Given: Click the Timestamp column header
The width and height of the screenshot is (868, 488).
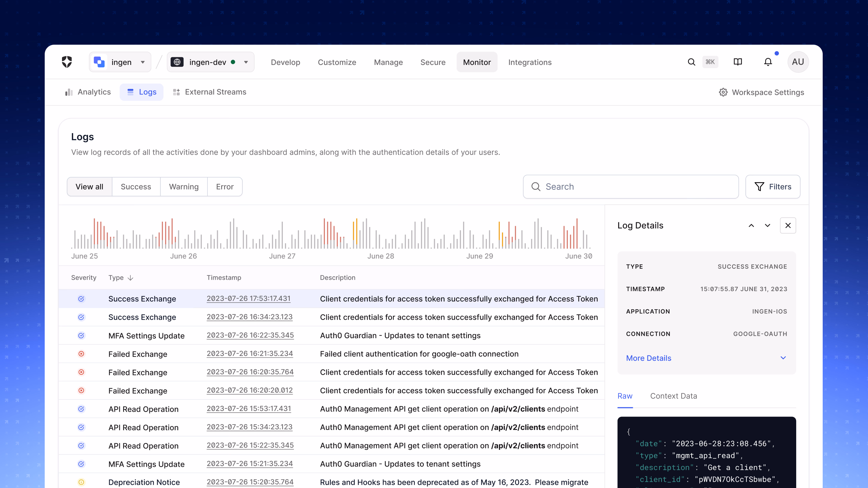Looking at the screenshot, I should 224,277.
